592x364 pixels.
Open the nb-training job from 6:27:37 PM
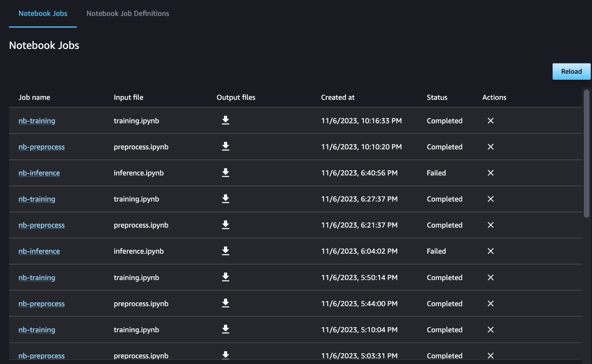pos(37,199)
